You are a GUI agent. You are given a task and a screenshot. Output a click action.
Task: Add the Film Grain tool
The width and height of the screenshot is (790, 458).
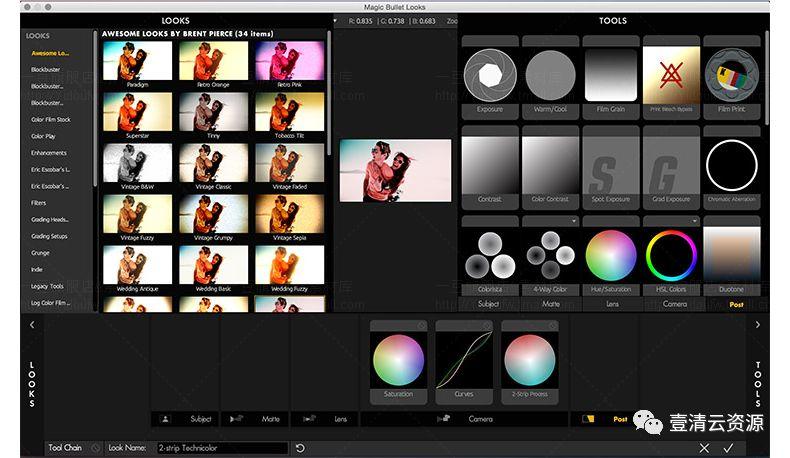611,77
